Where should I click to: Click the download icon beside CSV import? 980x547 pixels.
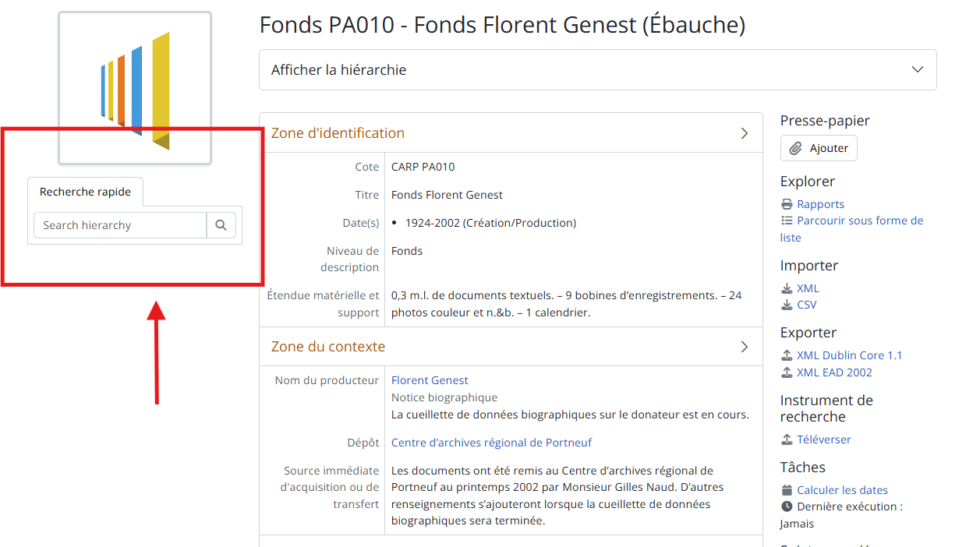(x=787, y=305)
